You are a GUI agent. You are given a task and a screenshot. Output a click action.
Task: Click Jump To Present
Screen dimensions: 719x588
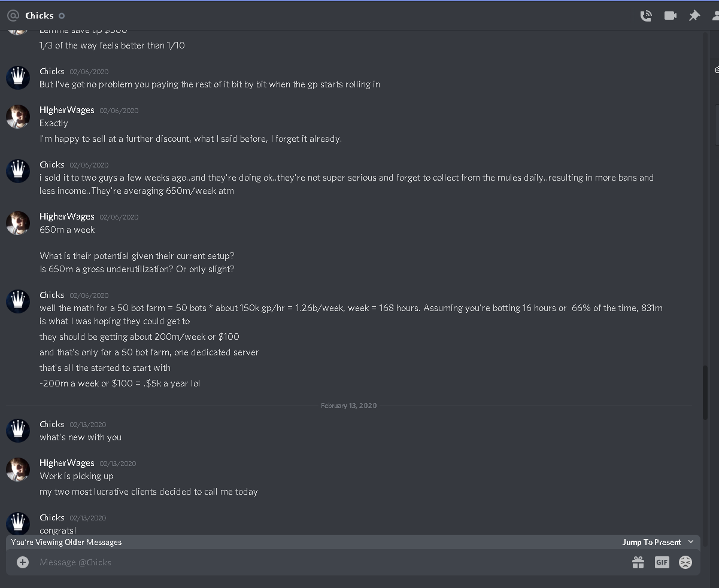[x=651, y=542]
